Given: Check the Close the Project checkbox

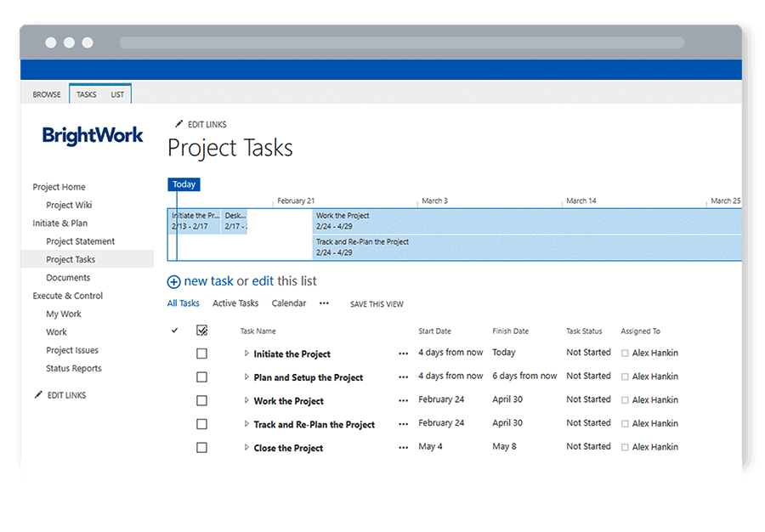Looking at the screenshot, I should (201, 447).
